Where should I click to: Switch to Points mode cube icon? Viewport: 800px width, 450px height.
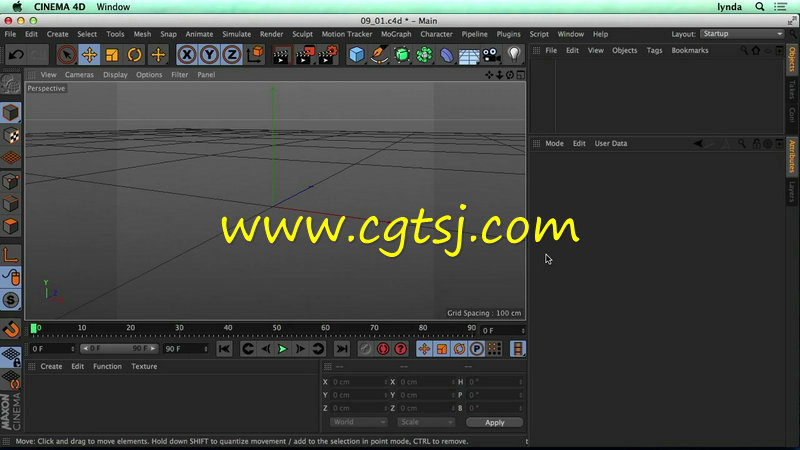(x=11, y=181)
